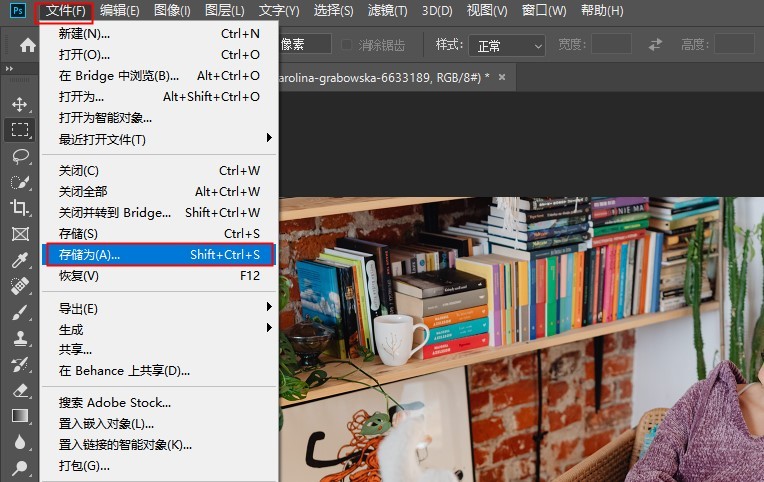Close the karolina-grabowska document tab
Viewport: 764px width, 482px height.
coord(502,77)
